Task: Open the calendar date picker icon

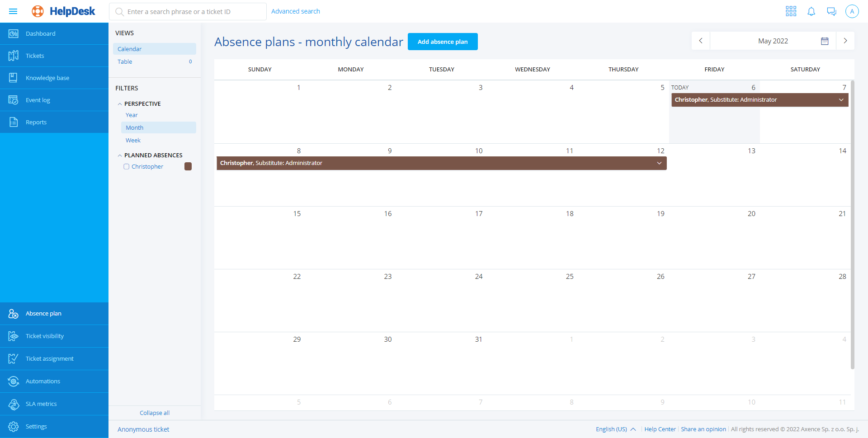Action: 825,41
